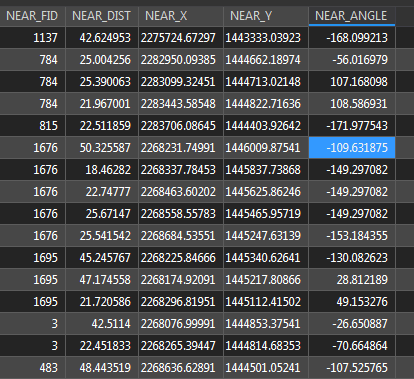Image resolution: width=414 pixels, height=379 pixels.
Task: Select NEAR_DIST value 25.67147
Action: (101, 214)
